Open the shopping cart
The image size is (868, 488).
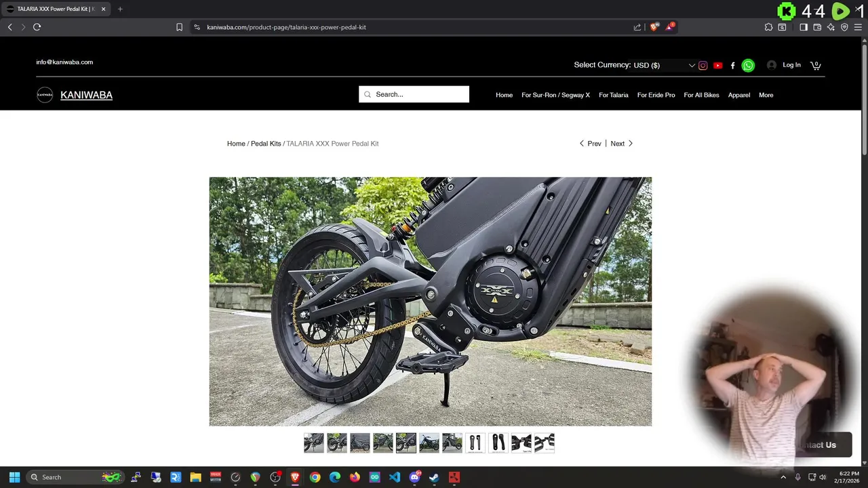pos(815,65)
